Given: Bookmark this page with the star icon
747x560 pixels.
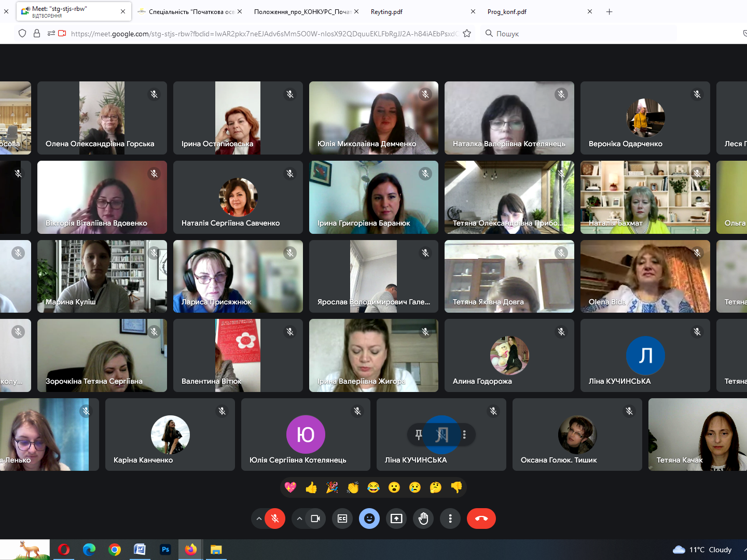Looking at the screenshot, I should (467, 34).
